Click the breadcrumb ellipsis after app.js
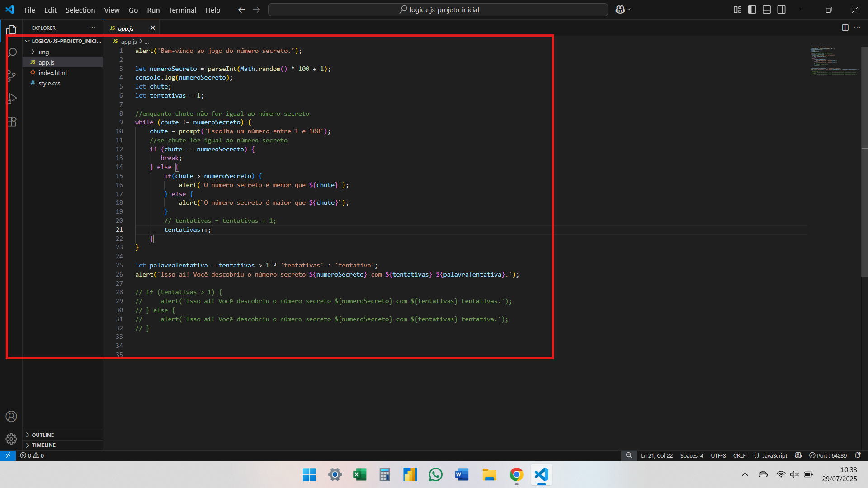This screenshot has height=488, width=868. click(146, 42)
